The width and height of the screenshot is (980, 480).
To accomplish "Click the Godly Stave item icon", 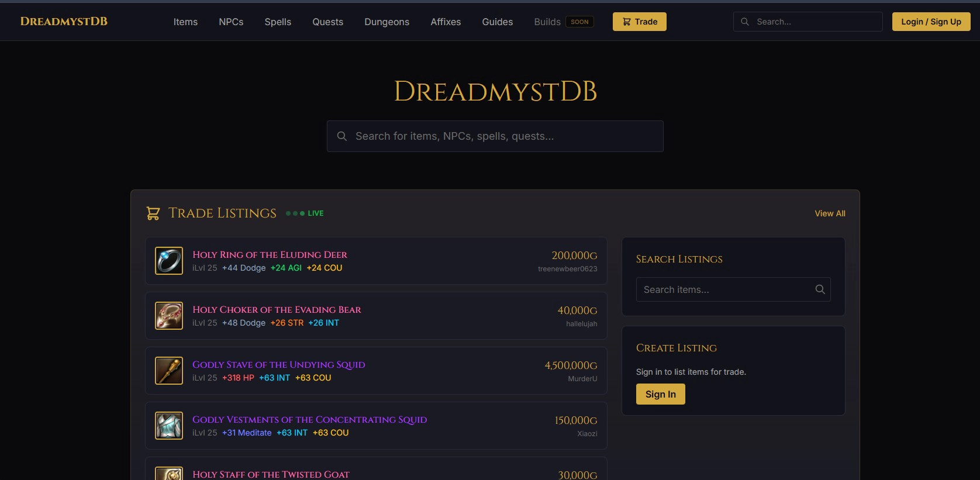I will [x=169, y=371].
